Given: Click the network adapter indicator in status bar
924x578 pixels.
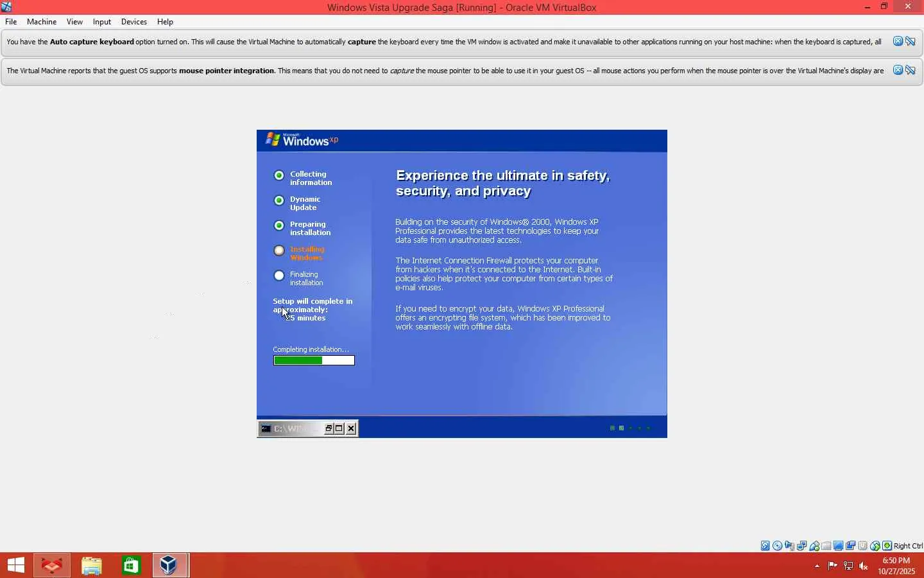Looking at the screenshot, I should click(802, 546).
